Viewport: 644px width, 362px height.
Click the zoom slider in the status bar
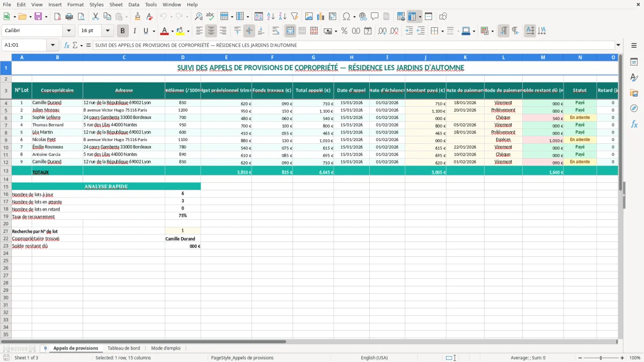[601, 358]
